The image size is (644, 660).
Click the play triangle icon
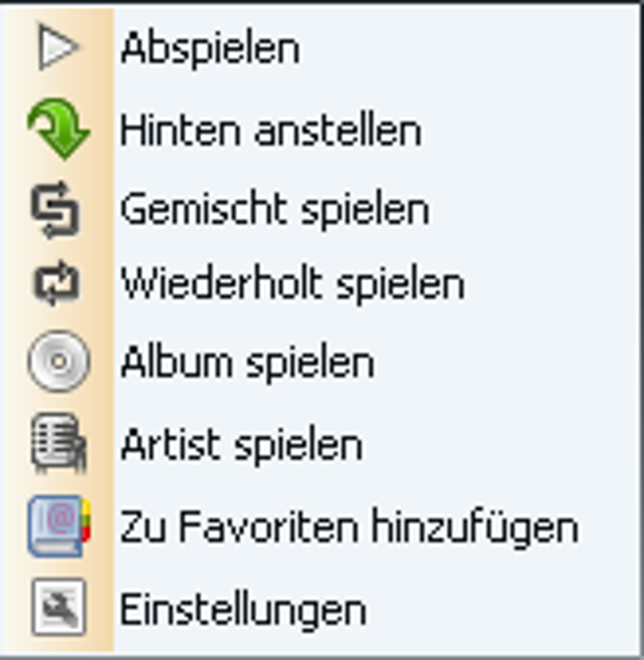58,47
